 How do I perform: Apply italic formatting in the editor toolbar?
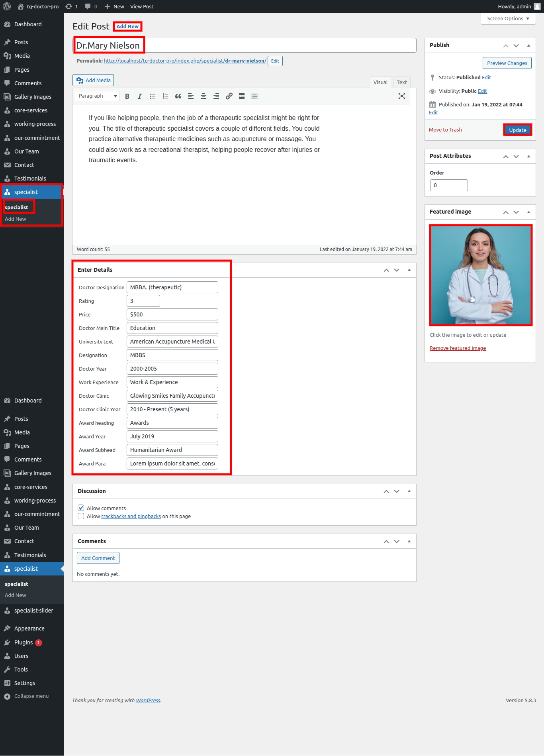pos(140,96)
